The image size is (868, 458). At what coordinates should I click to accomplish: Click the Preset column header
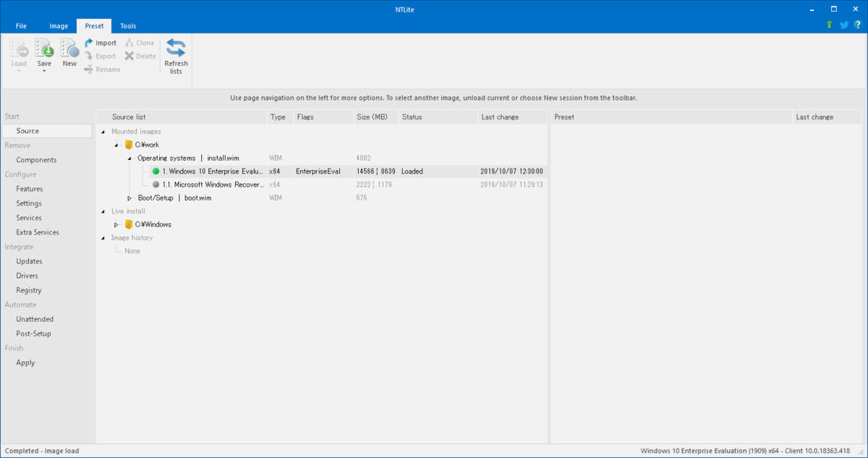(671, 116)
